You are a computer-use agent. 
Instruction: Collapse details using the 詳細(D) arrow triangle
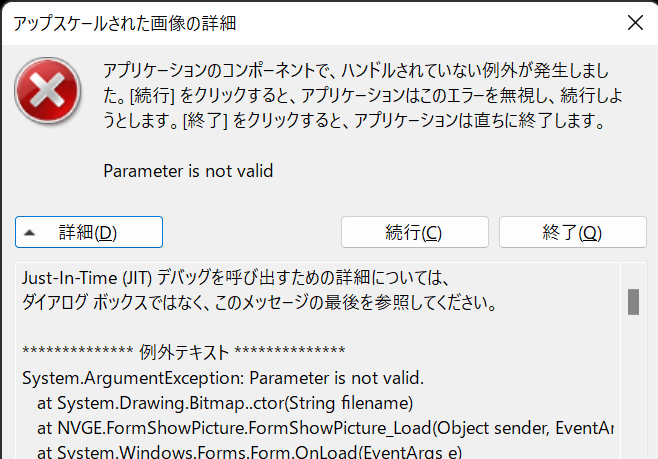tap(29, 232)
